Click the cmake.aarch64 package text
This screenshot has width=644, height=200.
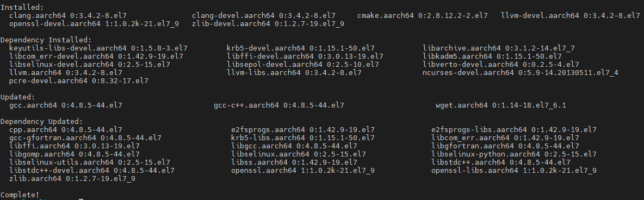coord(423,16)
